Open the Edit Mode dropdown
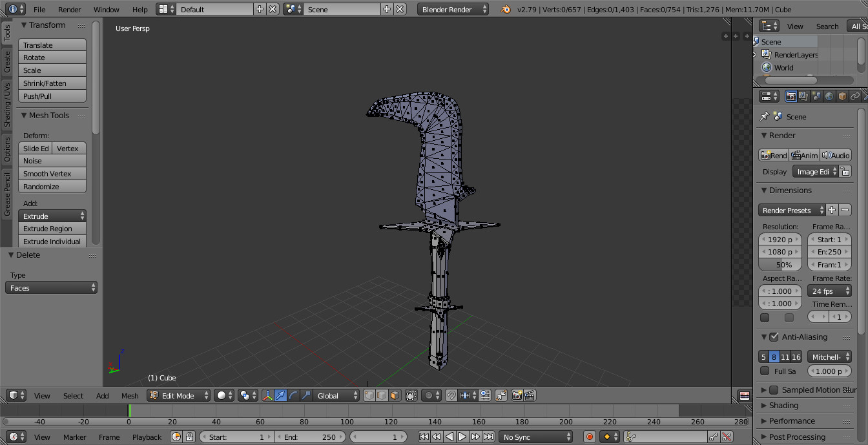This screenshot has width=868, height=445. [x=179, y=395]
